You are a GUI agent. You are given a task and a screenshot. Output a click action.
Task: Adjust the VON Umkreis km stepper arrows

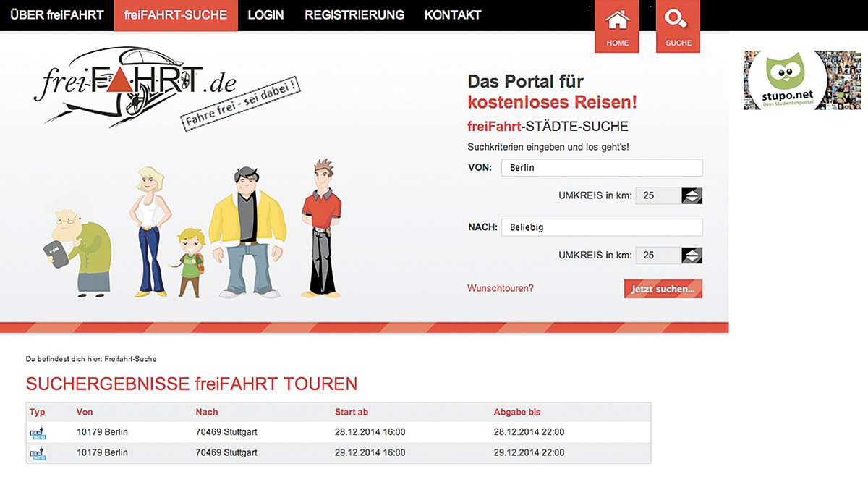[692, 195]
